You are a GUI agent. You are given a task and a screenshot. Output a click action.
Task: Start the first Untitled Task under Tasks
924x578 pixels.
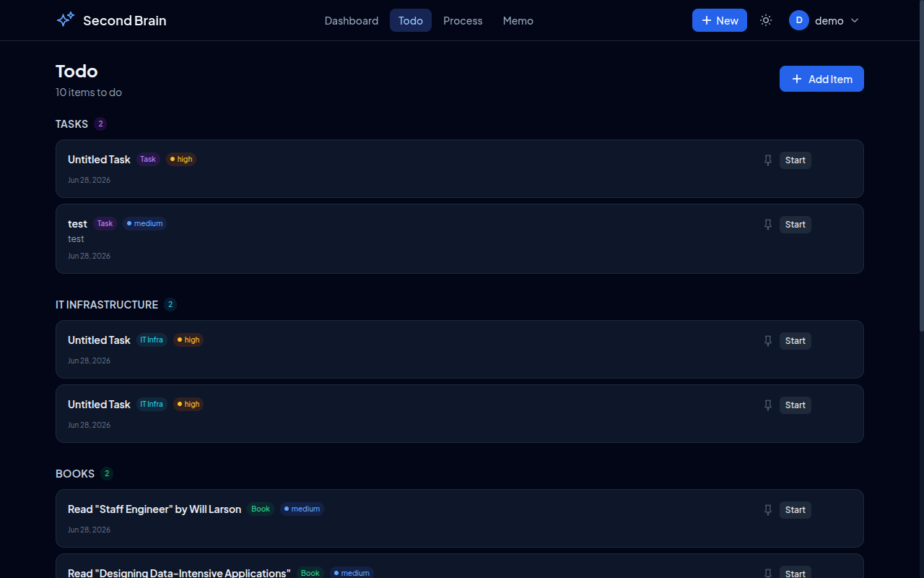pos(796,160)
